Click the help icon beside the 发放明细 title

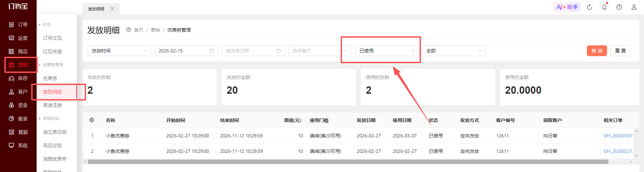pos(128,30)
